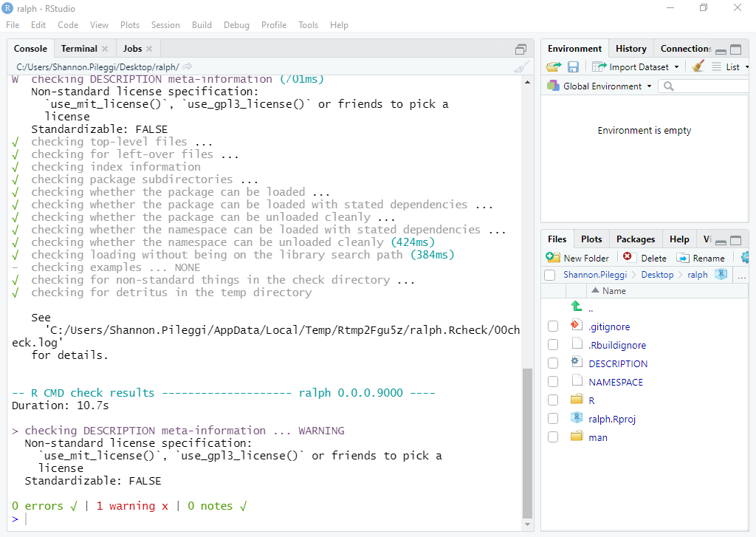Check the R folder checkbox

553,400
